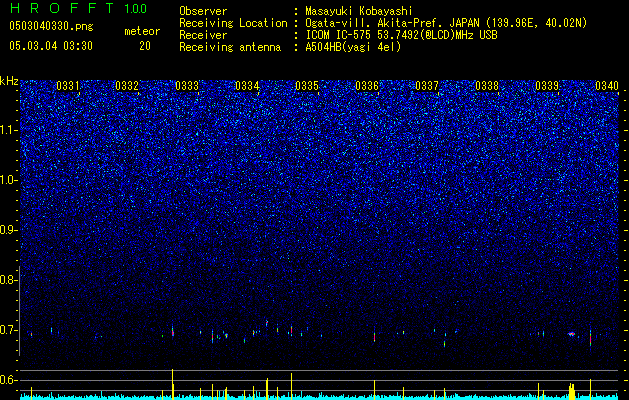Select the 0332 time marker
The height and width of the screenshot is (400, 629).
click(127, 85)
